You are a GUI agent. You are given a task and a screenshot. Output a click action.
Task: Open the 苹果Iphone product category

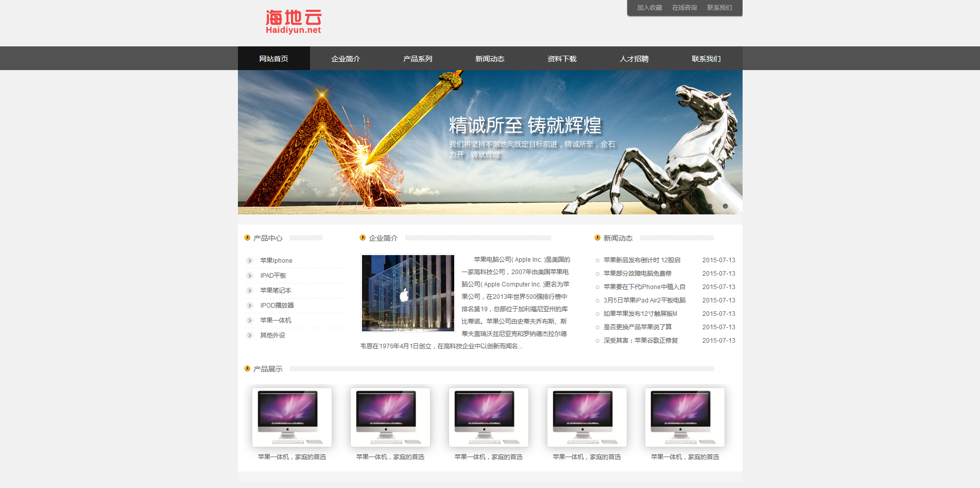tap(276, 261)
